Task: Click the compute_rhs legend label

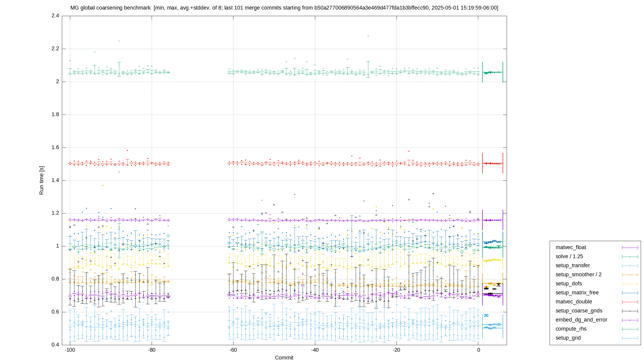Action: pyautogui.click(x=571, y=329)
